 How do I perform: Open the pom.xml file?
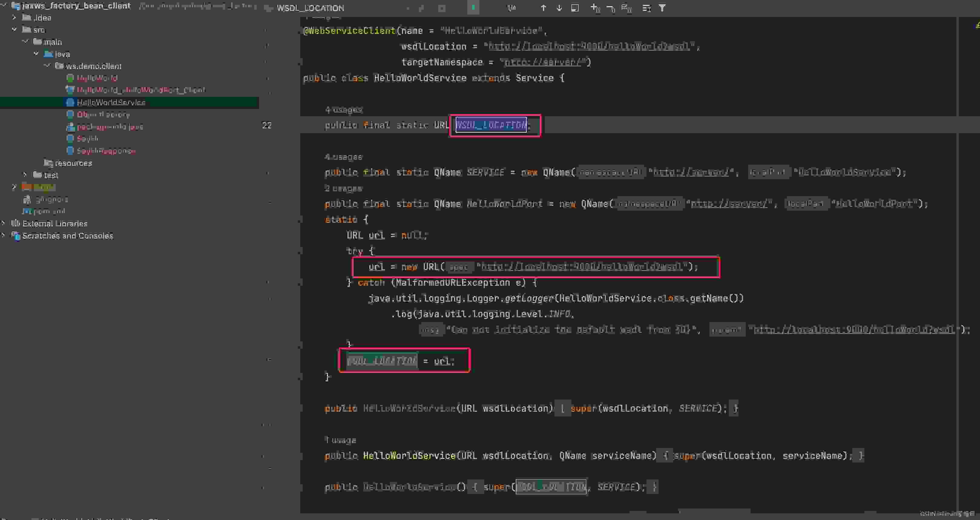click(49, 211)
